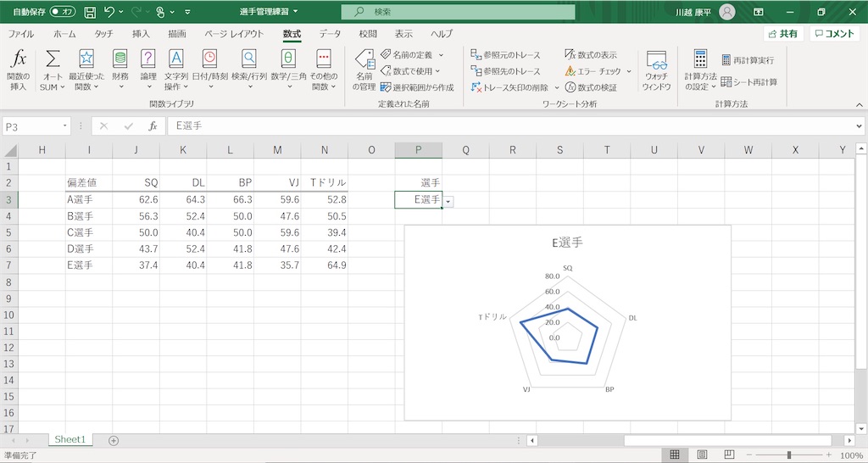Viewport: 868px width, 463px height.
Task: Trace precedents (参照元のトレース)
Action: [x=505, y=55]
